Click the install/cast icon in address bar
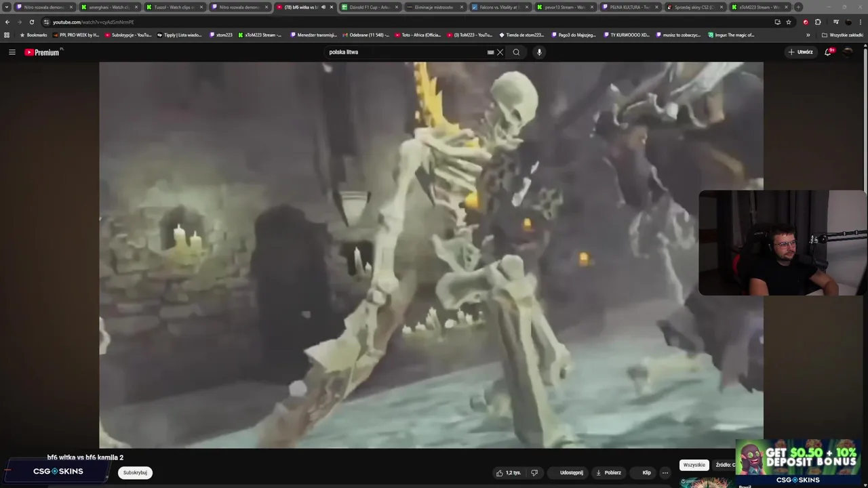Screen dimensions: 868x488 (777, 22)
